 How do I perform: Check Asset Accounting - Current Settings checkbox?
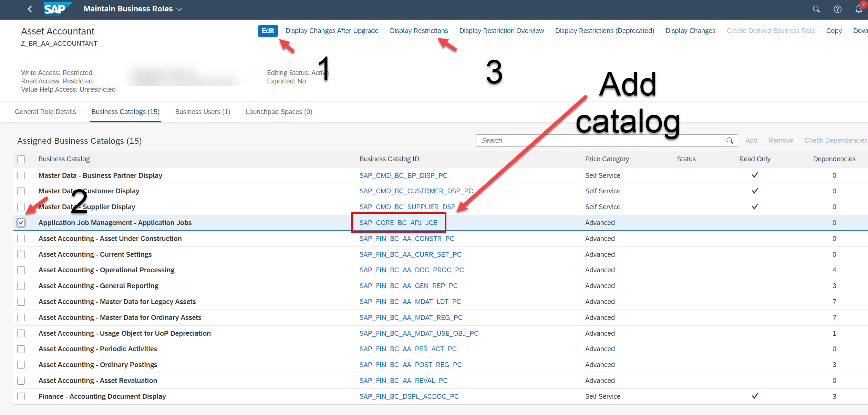[x=21, y=254]
